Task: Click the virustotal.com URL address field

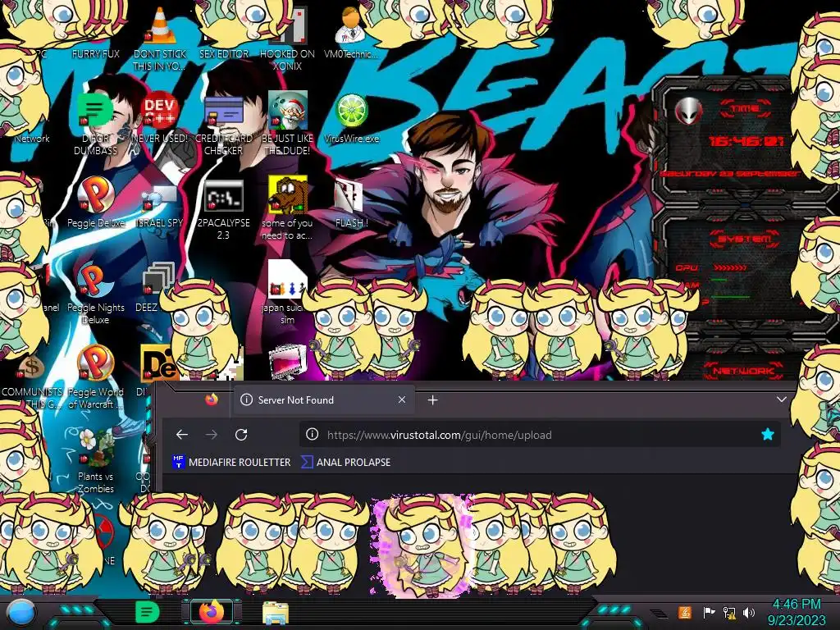Action: (540, 435)
